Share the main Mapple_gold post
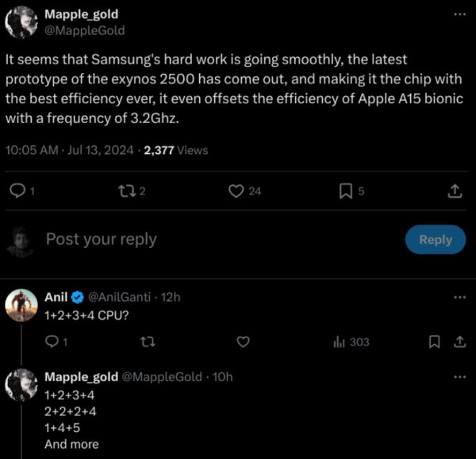 455,191
